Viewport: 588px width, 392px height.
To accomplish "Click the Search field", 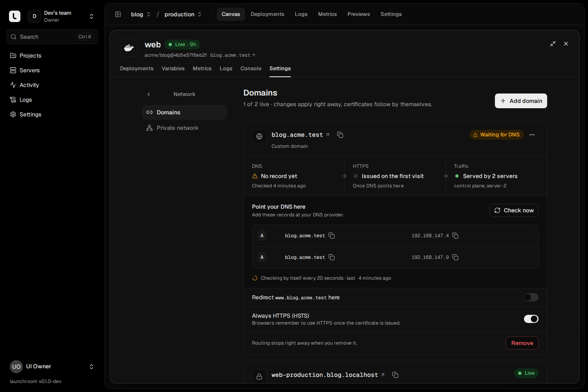I will point(52,37).
